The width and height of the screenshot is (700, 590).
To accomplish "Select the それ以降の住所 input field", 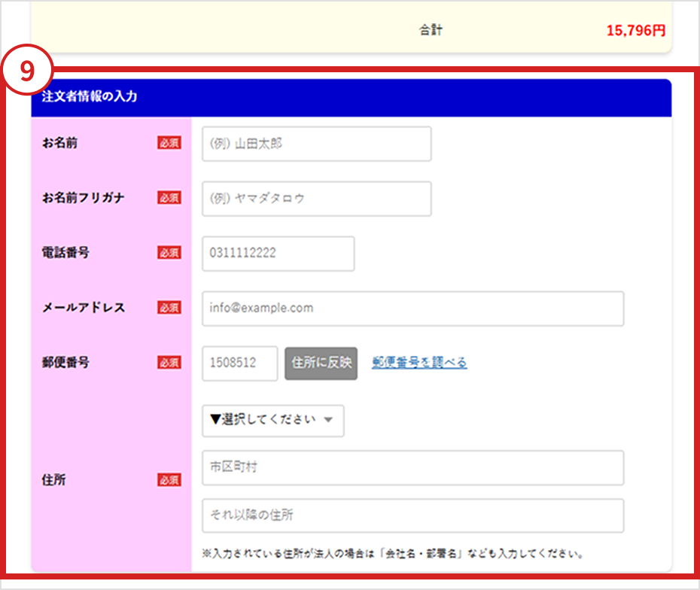I will [412, 516].
